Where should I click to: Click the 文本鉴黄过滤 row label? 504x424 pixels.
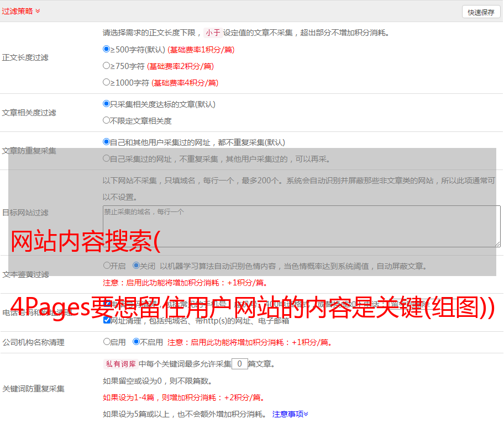click(26, 274)
